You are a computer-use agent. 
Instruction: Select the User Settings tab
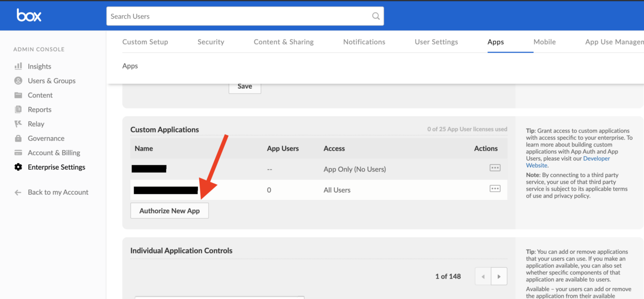click(x=437, y=42)
